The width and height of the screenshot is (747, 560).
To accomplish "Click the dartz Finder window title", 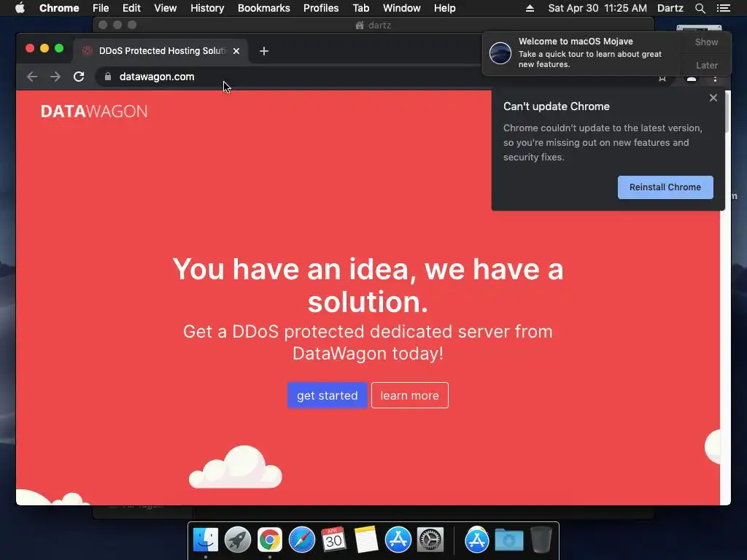I will click(x=373, y=26).
